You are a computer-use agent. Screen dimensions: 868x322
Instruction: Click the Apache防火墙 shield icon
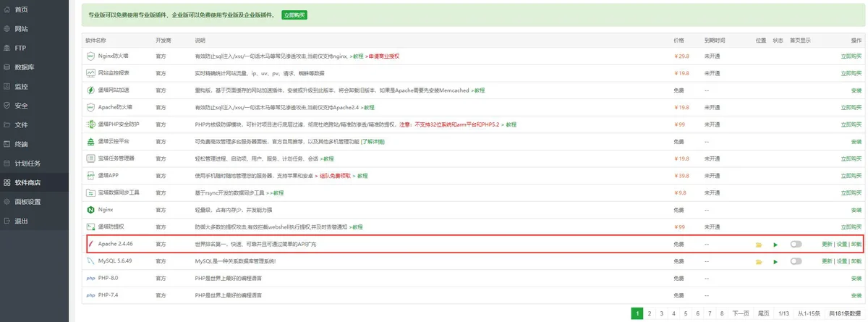tap(91, 107)
